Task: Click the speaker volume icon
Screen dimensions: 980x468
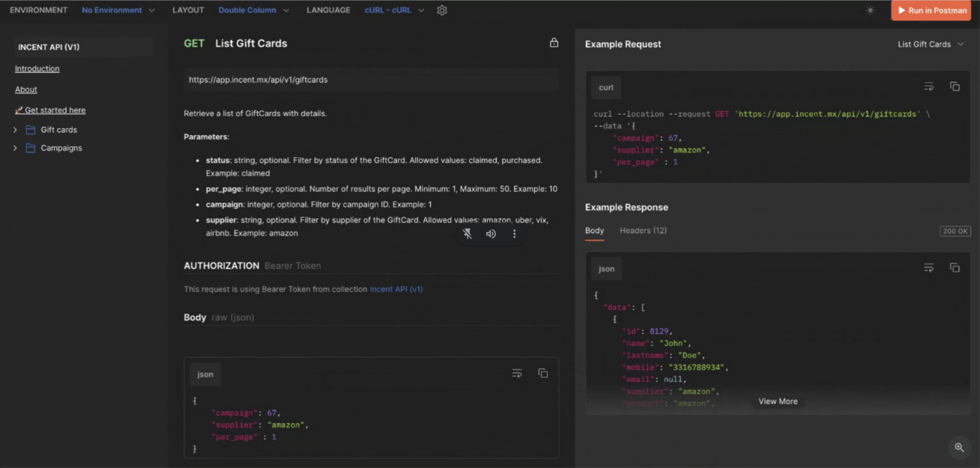Action: [491, 234]
